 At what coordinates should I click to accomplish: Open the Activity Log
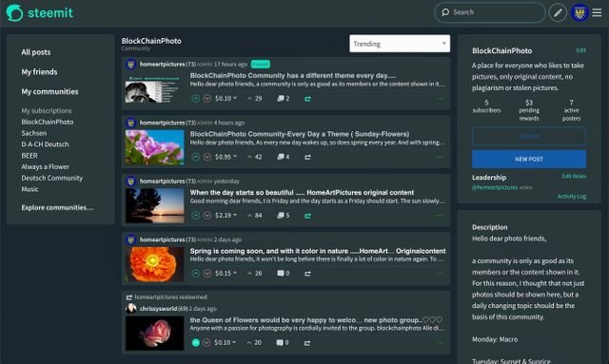tap(572, 197)
